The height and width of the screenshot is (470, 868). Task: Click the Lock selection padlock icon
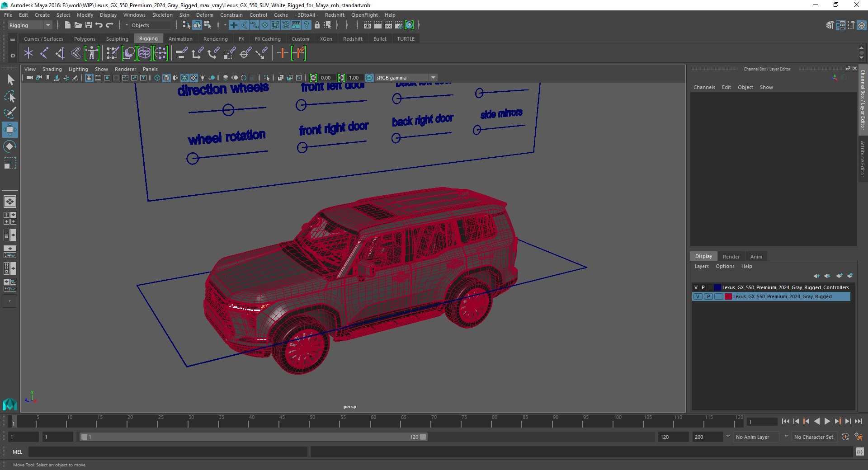pyautogui.click(x=317, y=25)
